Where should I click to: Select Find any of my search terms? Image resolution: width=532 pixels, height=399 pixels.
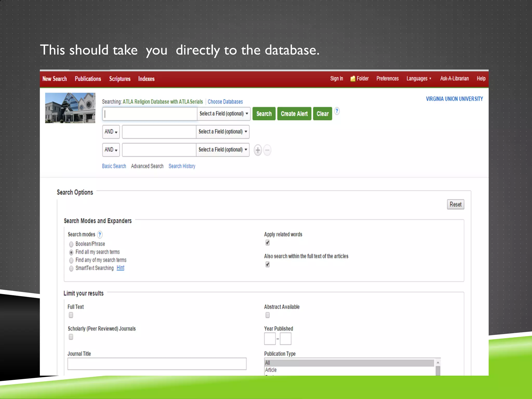point(71,260)
